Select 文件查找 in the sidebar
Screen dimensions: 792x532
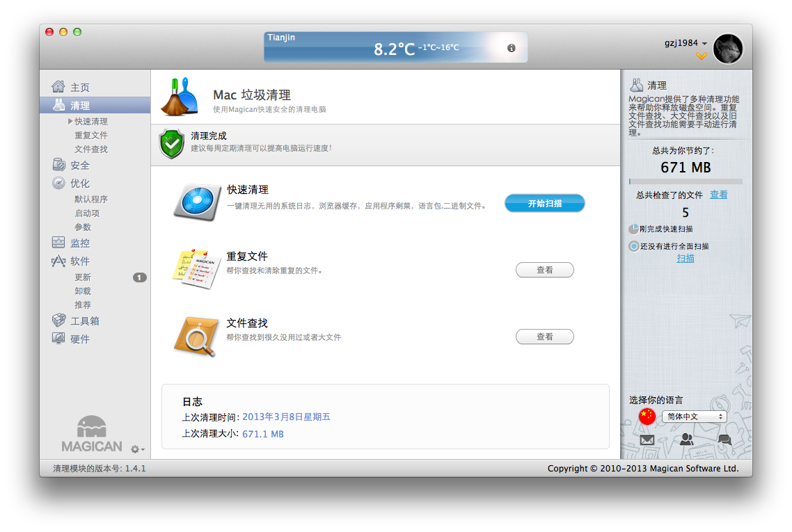pyautogui.click(x=91, y=150)
